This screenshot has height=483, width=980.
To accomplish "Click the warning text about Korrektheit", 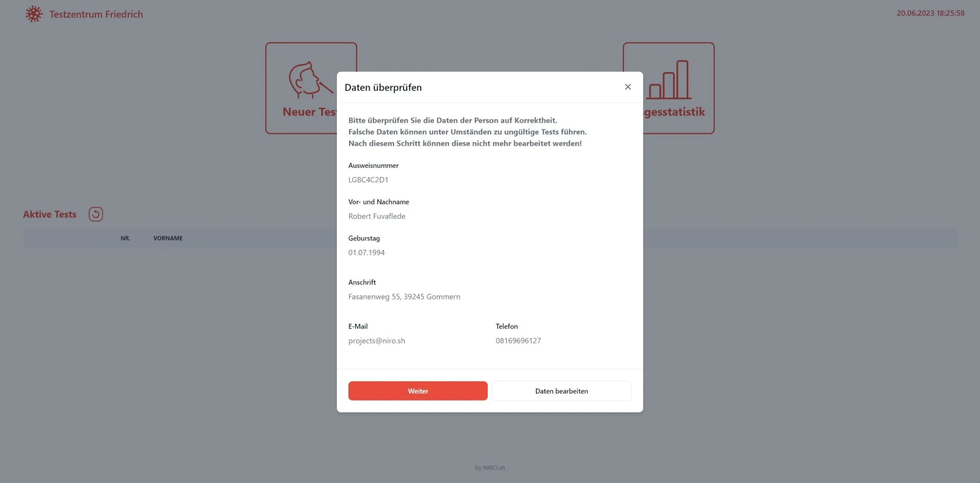I will 467,132.
